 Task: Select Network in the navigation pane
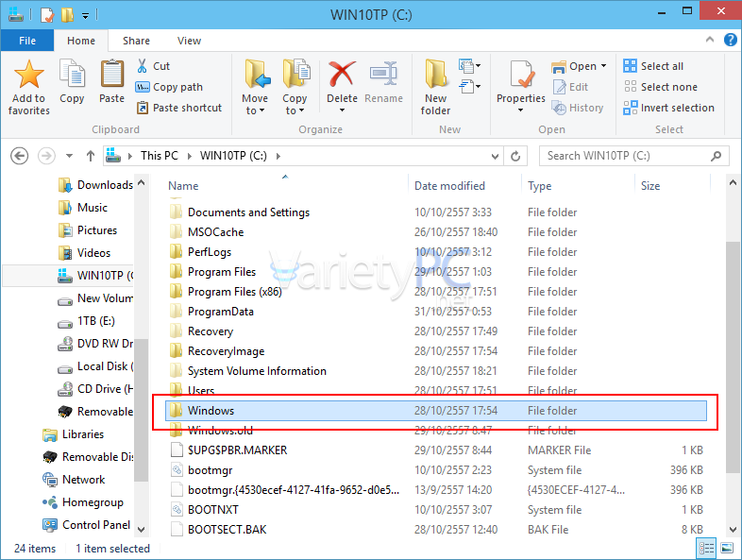pyautogui.click(x=74, y=480)
